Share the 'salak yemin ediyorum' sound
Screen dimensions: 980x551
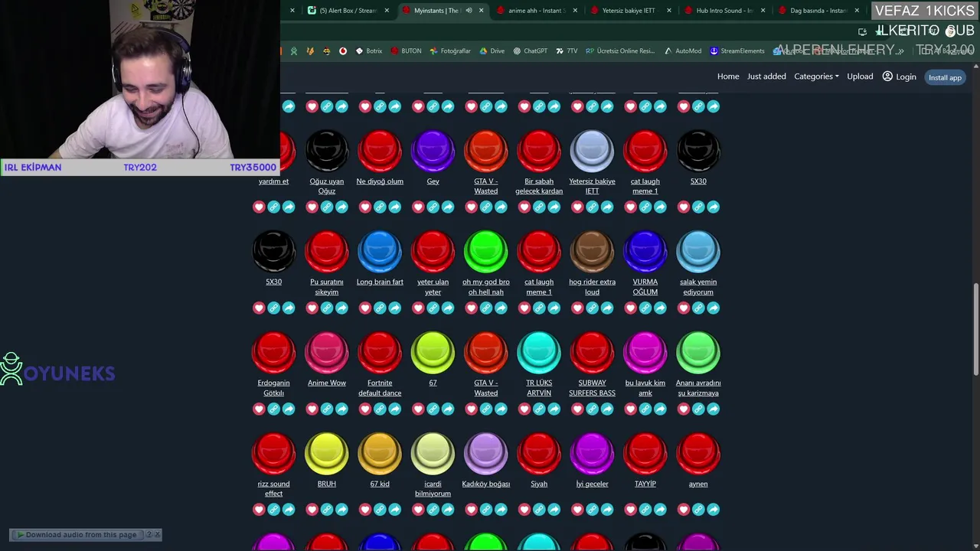[714, 308]
